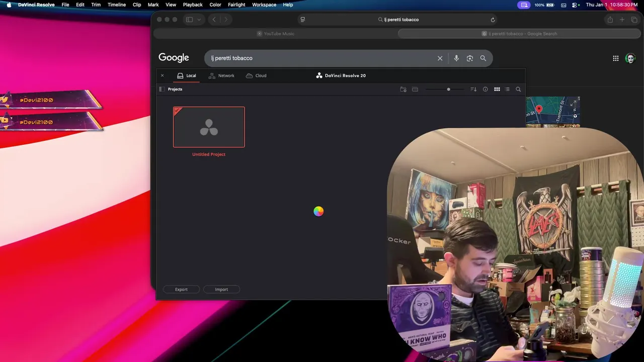The height and width of the screenshot is (362, 644).
Task: Open the project sort order menu
Action: click(x=473, y=89)
